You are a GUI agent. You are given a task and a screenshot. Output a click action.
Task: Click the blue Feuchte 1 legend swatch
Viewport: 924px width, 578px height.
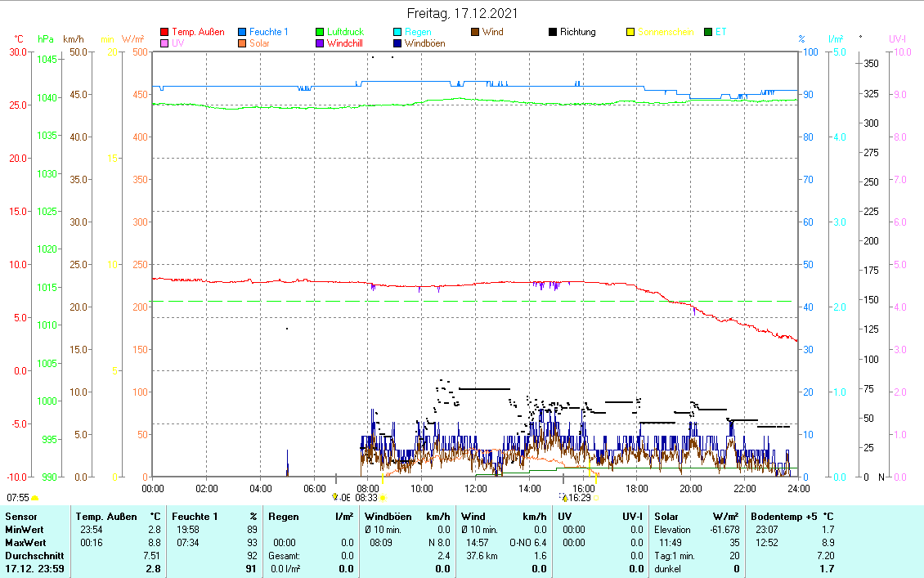coord(242,33)
